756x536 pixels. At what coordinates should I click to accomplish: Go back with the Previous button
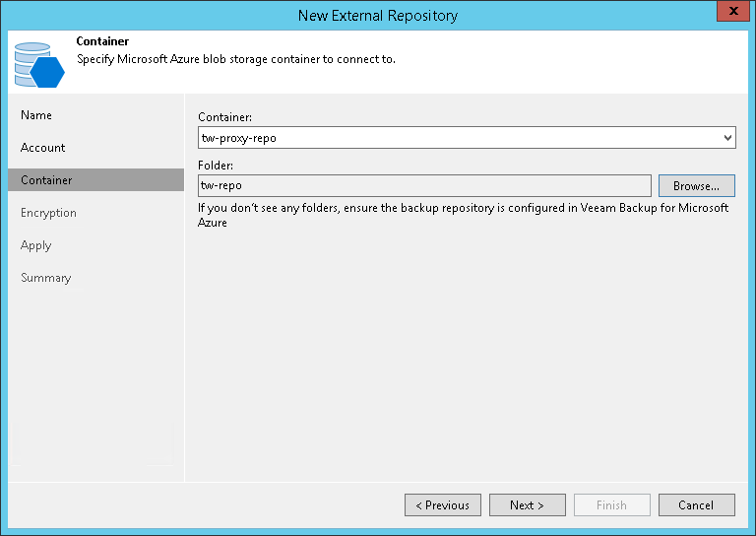442,505
